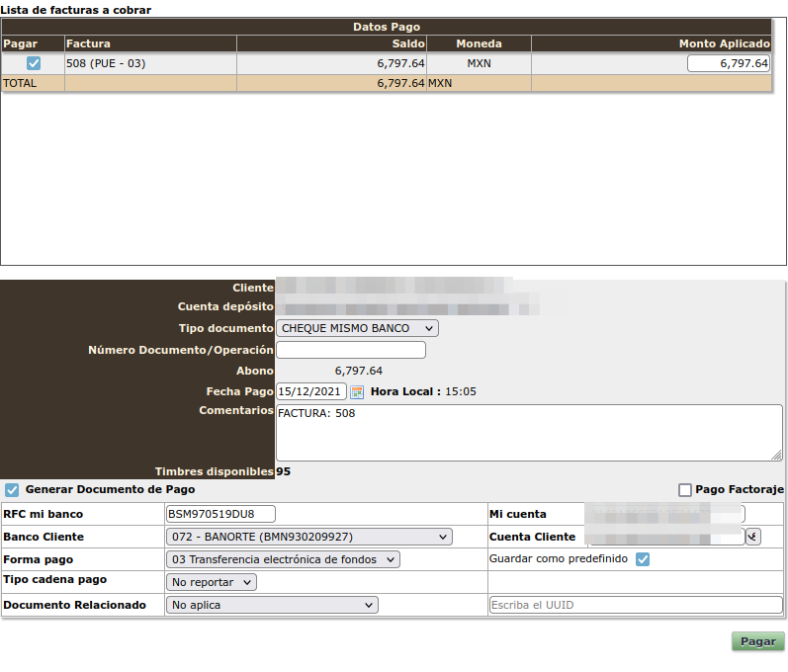Open the Banco Cliente dropdown
This screenshot has width=788, height=672.
click(x=309, y=537)
